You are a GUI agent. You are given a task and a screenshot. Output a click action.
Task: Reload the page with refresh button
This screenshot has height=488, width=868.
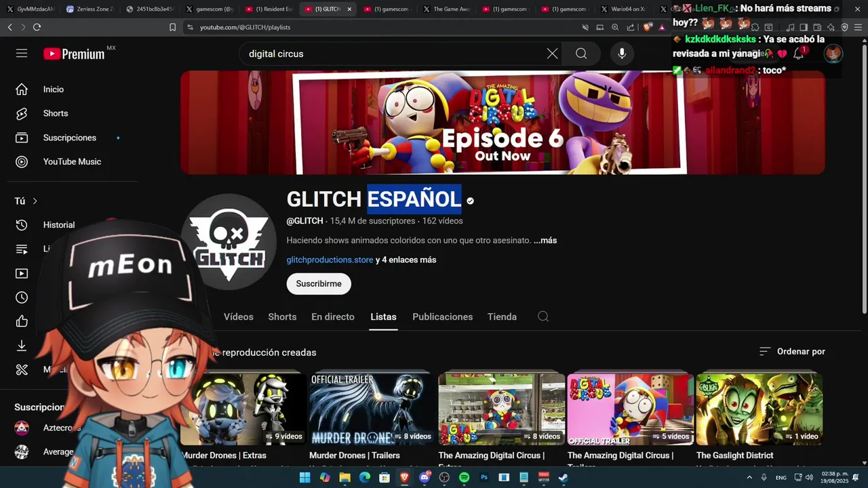(37, 27)
